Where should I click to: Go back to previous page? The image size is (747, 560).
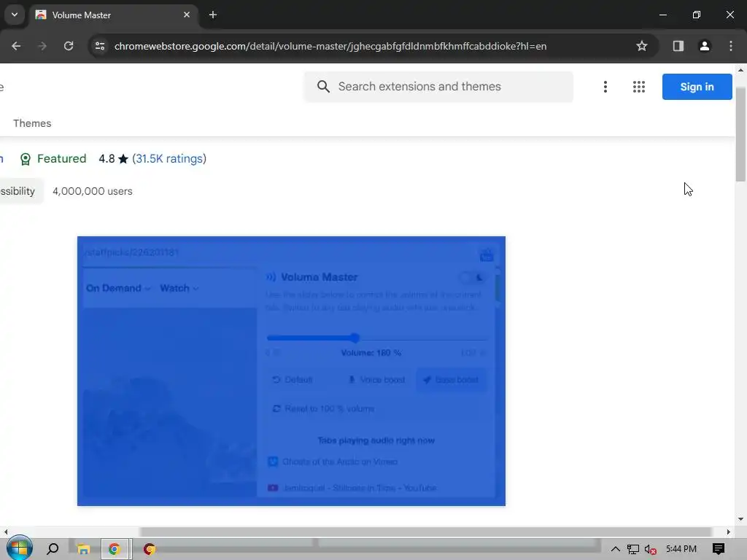click(x=16, y=46)
